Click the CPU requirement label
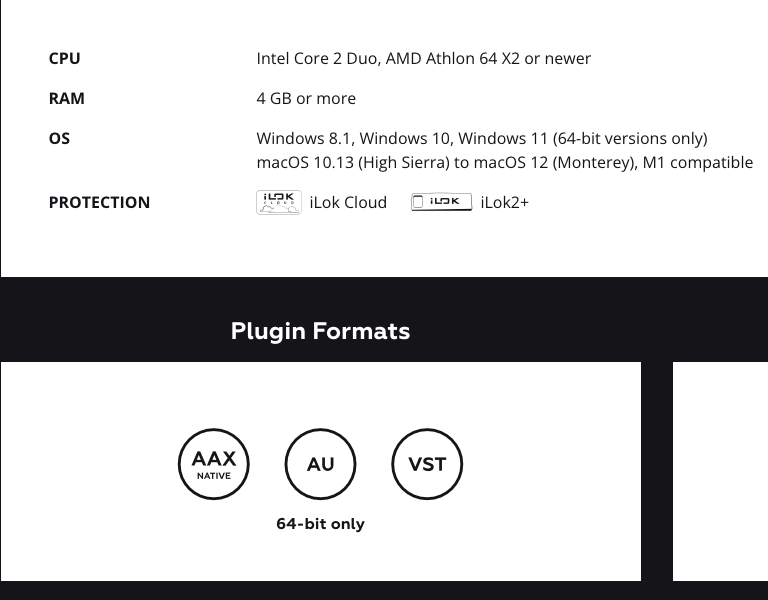 pos(64,58)
